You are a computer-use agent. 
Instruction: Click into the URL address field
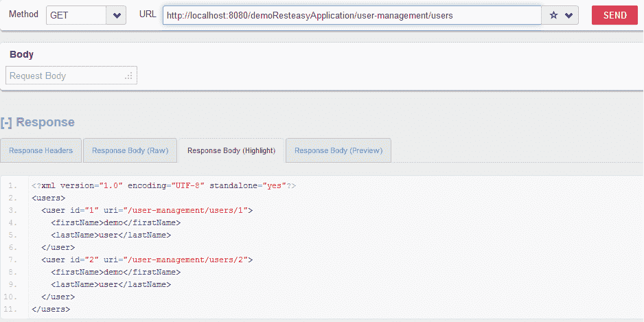tap(352, 15)
